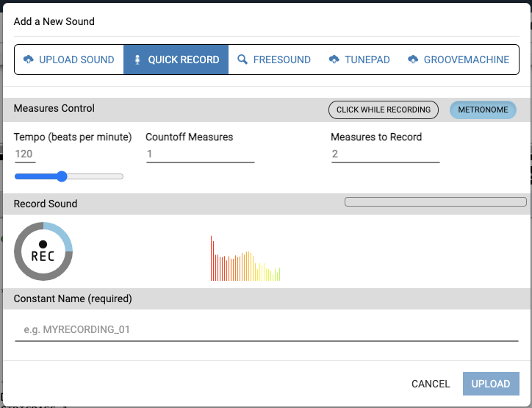Image resolution: width=532 pixels, height=408 pixels.
Task: Click the Add a New Sound title
Action: point(54,21)
